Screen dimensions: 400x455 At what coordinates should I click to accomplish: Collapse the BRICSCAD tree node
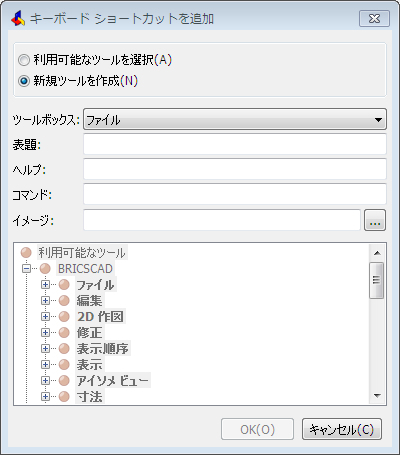(26, 269)
